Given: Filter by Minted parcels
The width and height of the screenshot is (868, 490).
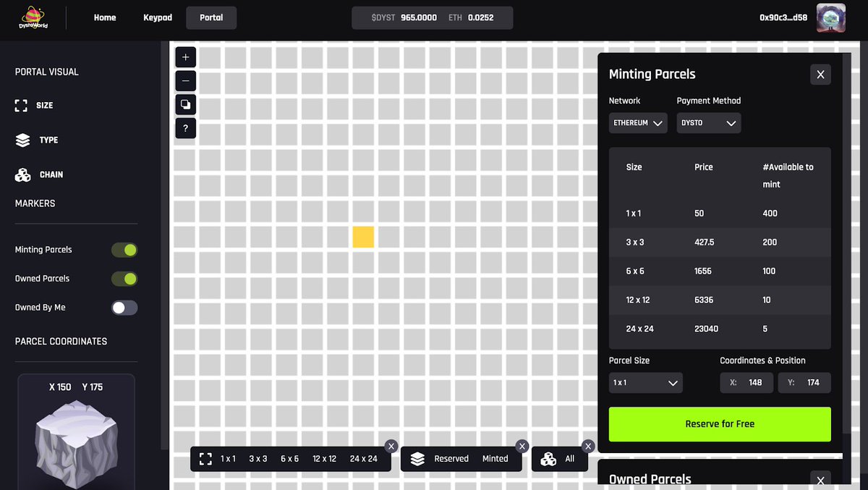Looking at the screenshot, I should pos(495,459).
